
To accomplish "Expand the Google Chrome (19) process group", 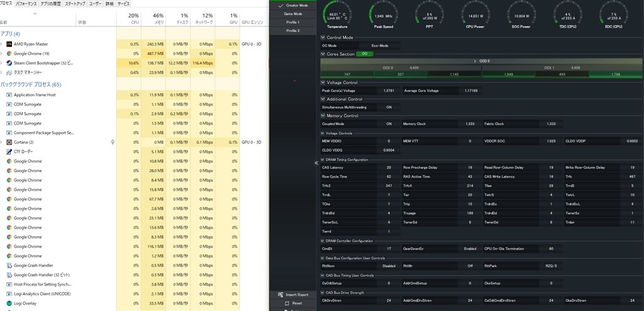I will coord(1,54).
